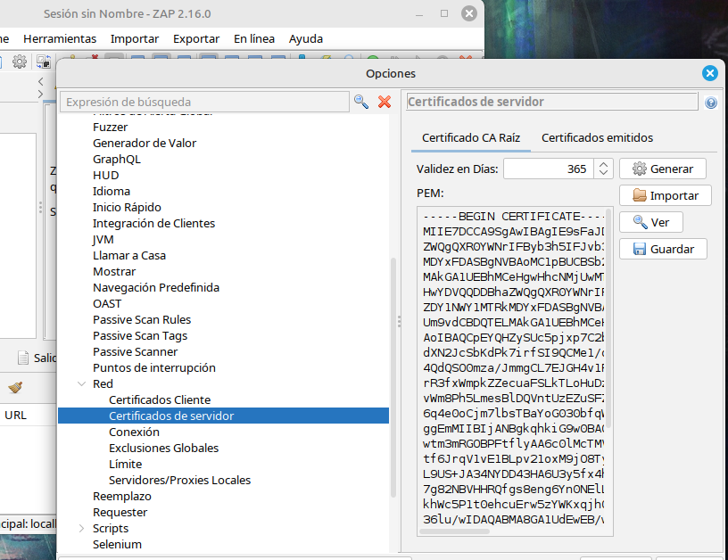Click the broom clear icon in ZAP window
Image resolution: width=728 pixels, height=560 pixels.
click(15, 387)
